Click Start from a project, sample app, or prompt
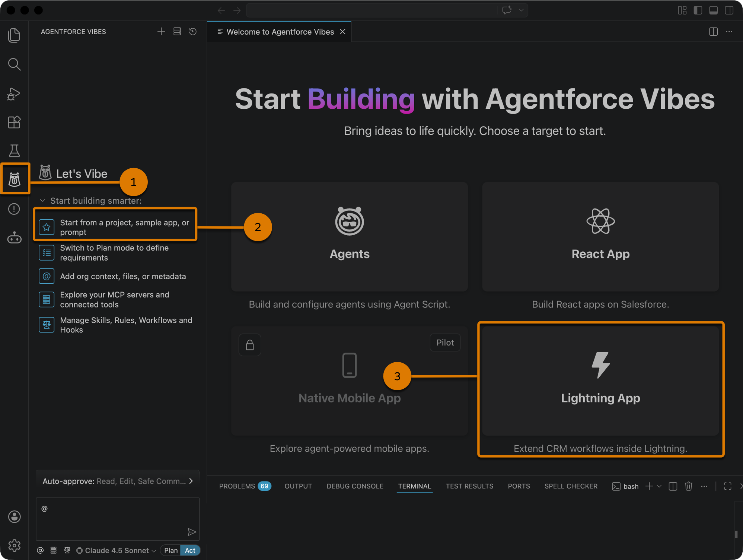The width and height of the screenshot is (743, 560). point(115,227)
